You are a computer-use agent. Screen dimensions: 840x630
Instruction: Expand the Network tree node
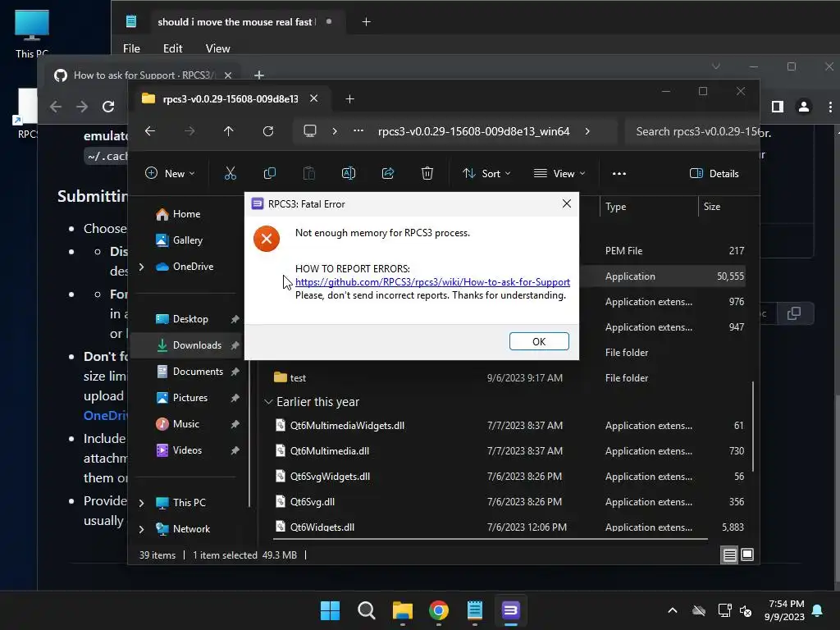pos(141,529)
